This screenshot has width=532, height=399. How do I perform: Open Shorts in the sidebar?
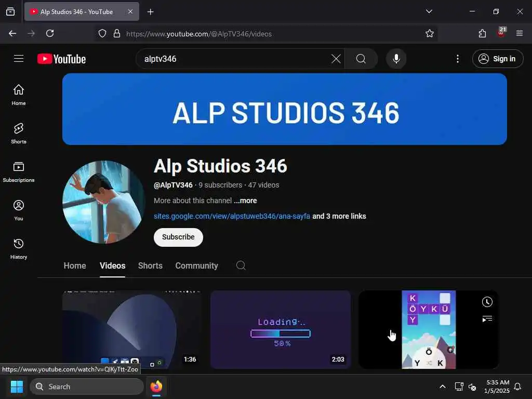coord(19,134)
